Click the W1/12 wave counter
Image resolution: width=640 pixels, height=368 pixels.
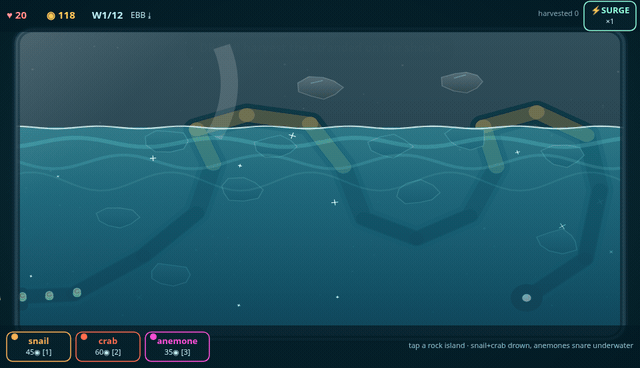point(107,16)
